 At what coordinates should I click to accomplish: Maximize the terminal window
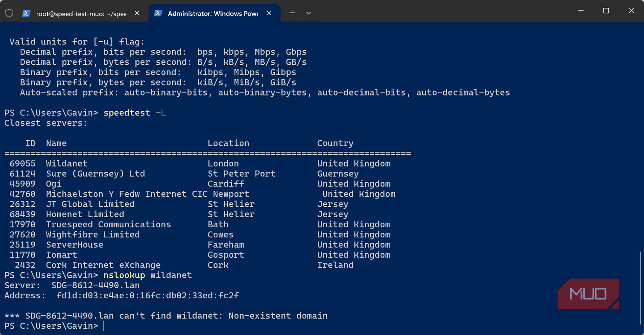pyautogui.click(x=606, y=11)
